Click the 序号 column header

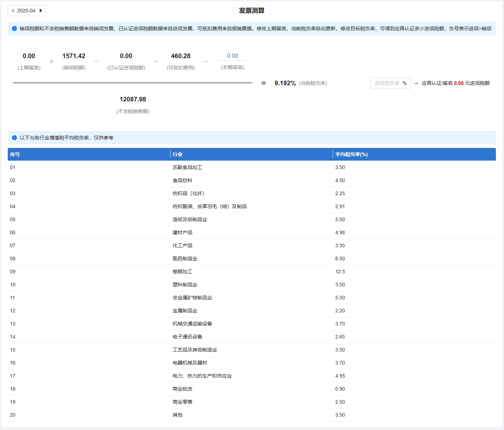pos(15,154)
